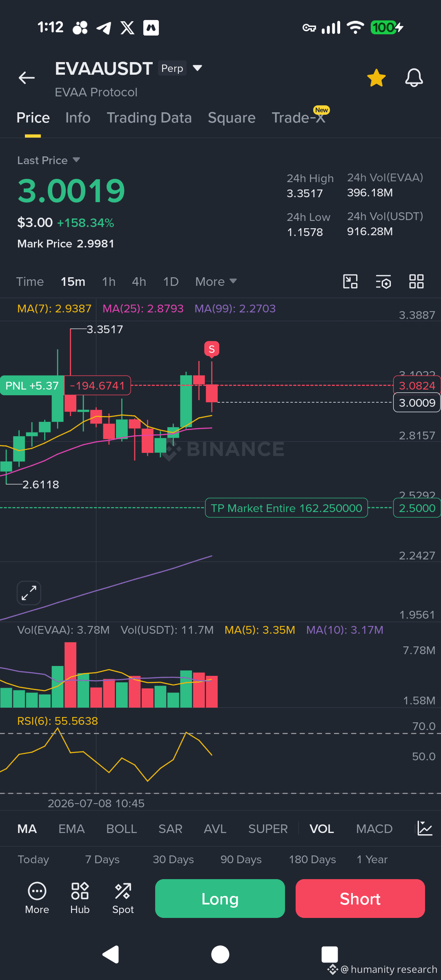Open price alert bell icon
The height and width of the screenshot is (980, 441).
[x=414, y=78]
